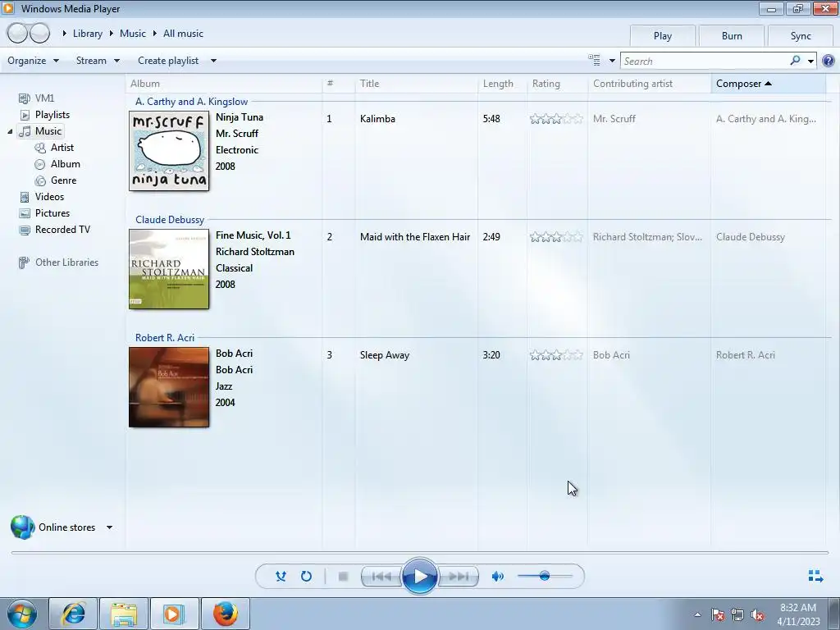The height and width of the screenshot is (630, 840).
Task: Mute the player volume
Action: point(498,577)
